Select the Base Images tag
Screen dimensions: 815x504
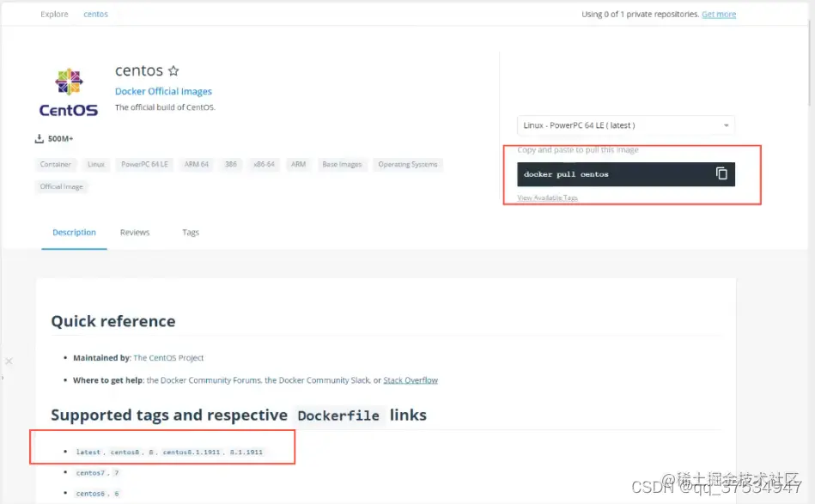point(342,164)
